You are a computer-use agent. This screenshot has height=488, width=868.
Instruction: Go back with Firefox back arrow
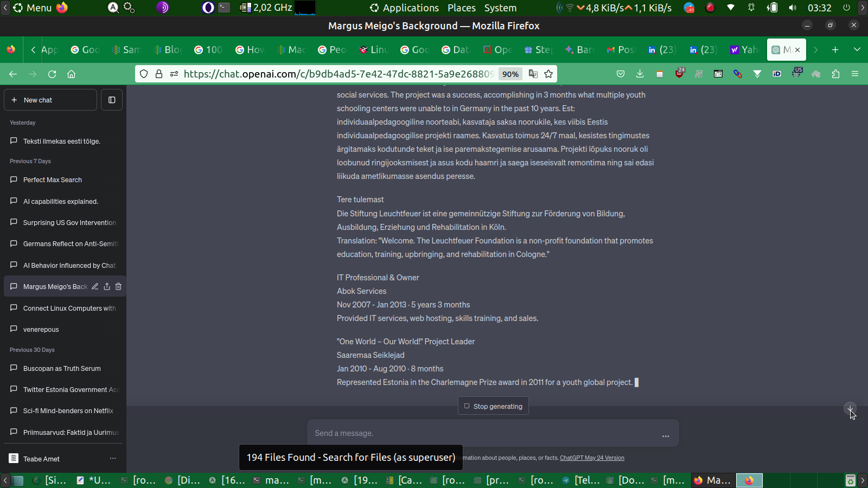[x=13, y=74]
